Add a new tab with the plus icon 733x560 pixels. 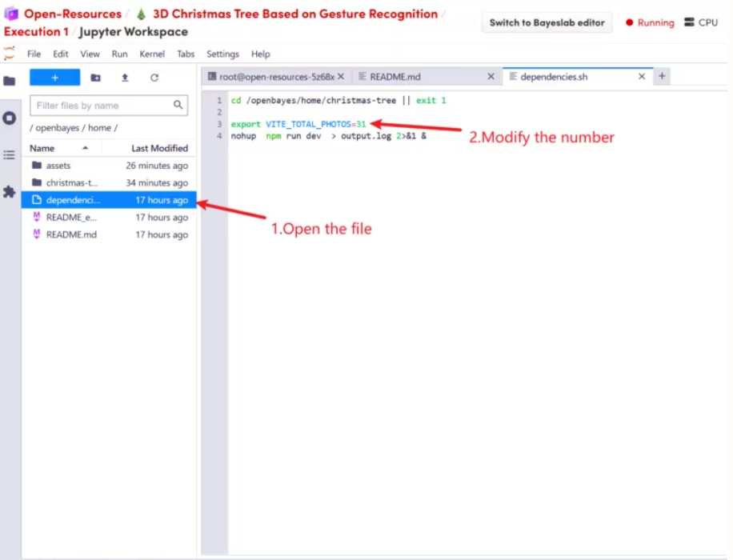tap(662, 76)
